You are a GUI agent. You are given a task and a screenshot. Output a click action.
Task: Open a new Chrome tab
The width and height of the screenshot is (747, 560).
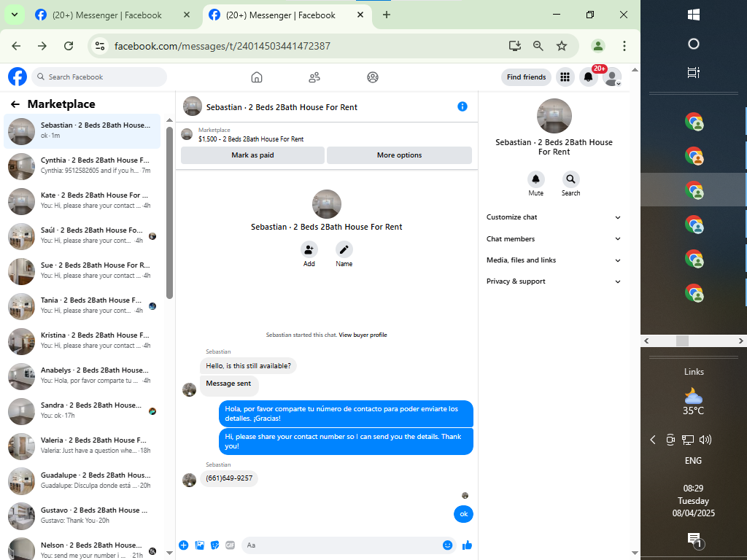pos(387,15)
